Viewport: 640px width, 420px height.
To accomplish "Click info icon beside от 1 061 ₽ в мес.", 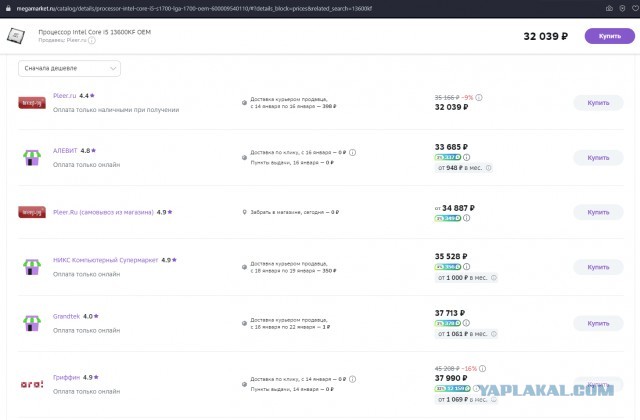I will 494,334.
